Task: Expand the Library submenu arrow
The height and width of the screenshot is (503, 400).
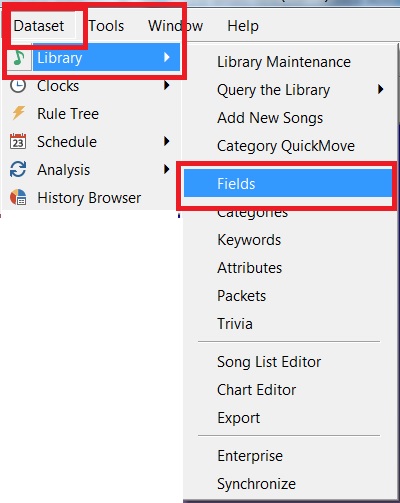Action: [167, 58]
